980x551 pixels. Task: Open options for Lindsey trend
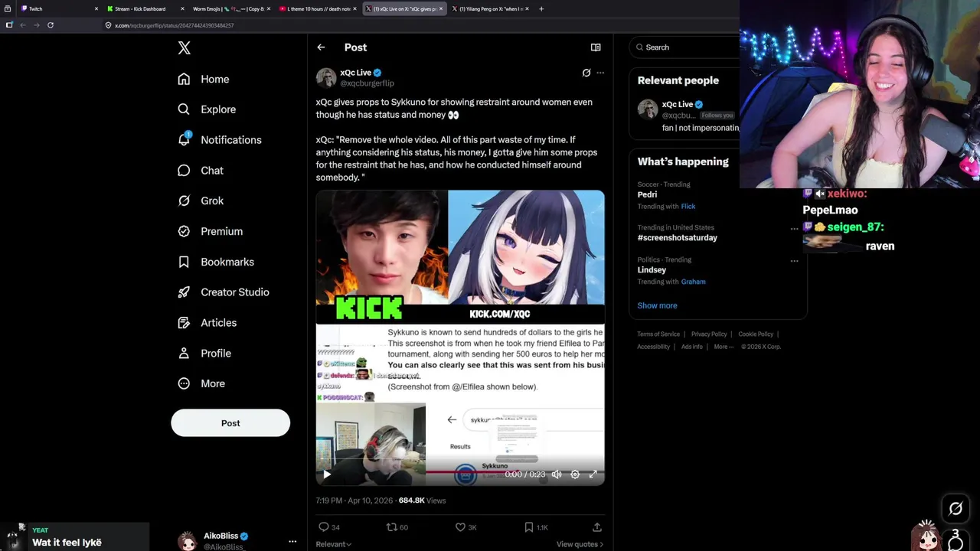point(794,261)
